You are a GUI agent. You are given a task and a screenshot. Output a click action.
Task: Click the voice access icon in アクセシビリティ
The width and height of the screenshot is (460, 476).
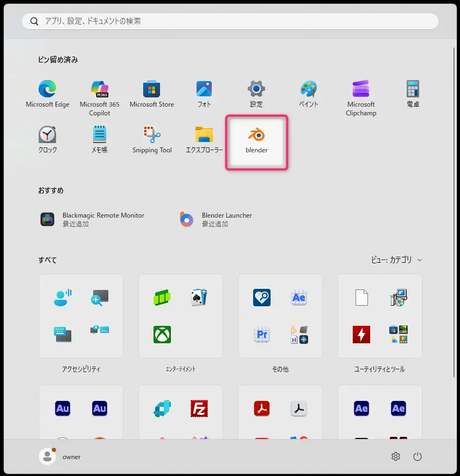62,298
